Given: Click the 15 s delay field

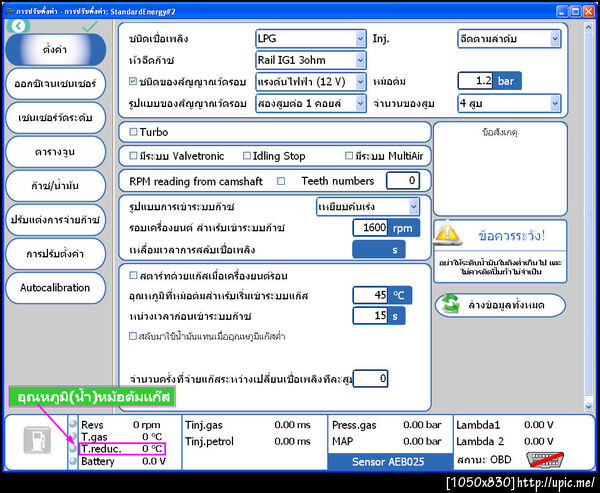Looking at the screenshot, I should (370, 316).
